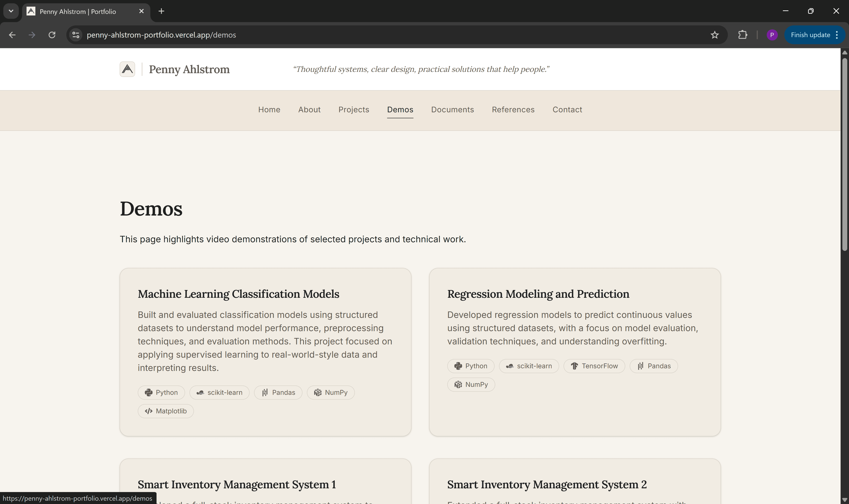This screenshot has height=504, width=849.
Task: Click the Penny Ahlstrom logo icon
Action: tap(127, 69)
